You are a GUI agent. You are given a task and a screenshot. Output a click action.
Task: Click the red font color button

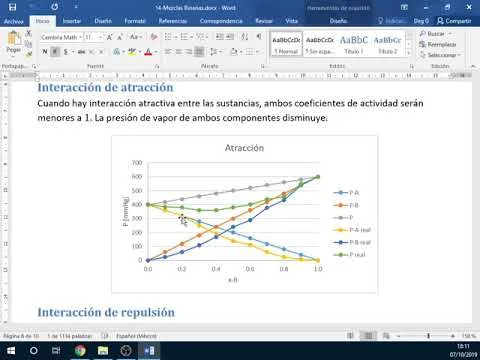[148, 52]
